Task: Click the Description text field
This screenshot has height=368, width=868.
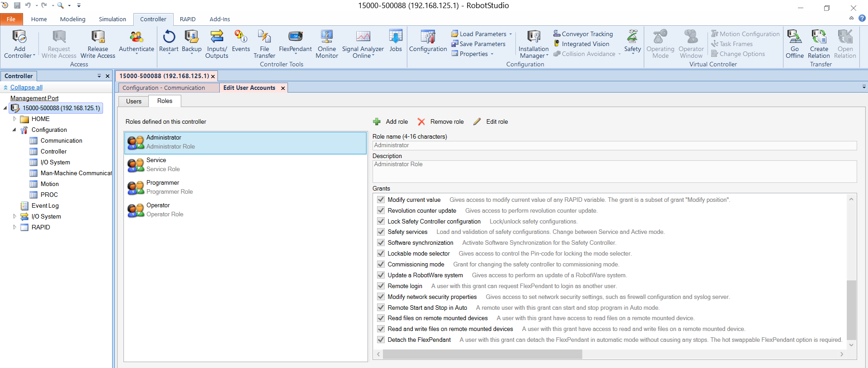Action: [614, 172]
